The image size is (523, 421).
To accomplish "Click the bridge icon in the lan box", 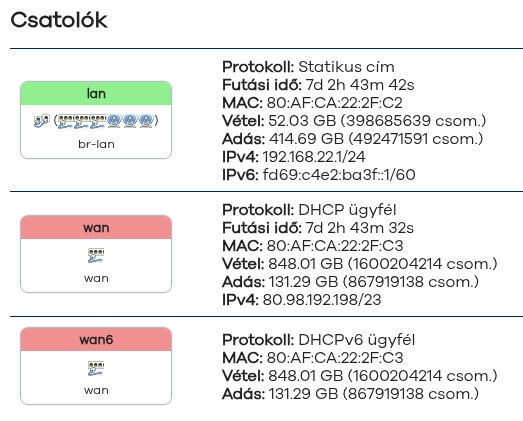I will click(x=42, y=121).
